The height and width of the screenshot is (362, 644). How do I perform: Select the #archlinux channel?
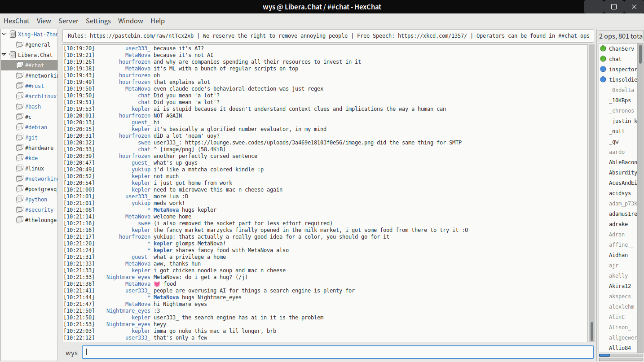point(40,96)
